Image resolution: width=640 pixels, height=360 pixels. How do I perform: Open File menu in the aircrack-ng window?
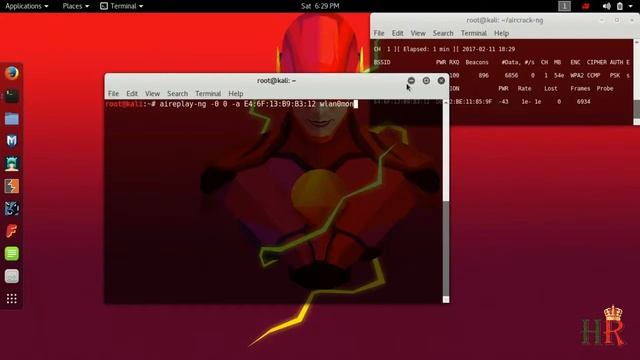379,33
